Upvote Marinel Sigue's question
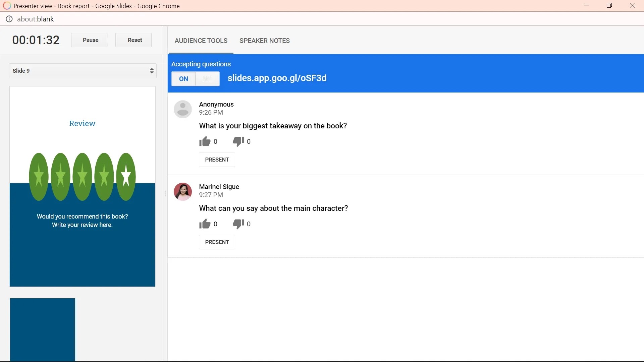 (204, 224)
